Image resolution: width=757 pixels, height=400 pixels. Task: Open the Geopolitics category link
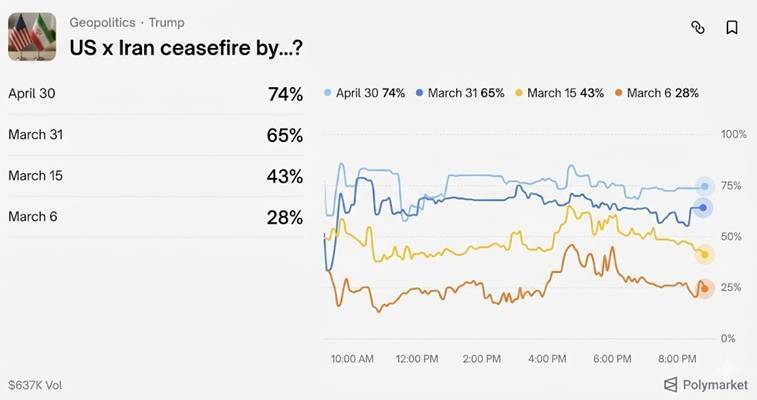tap(102, 22)
